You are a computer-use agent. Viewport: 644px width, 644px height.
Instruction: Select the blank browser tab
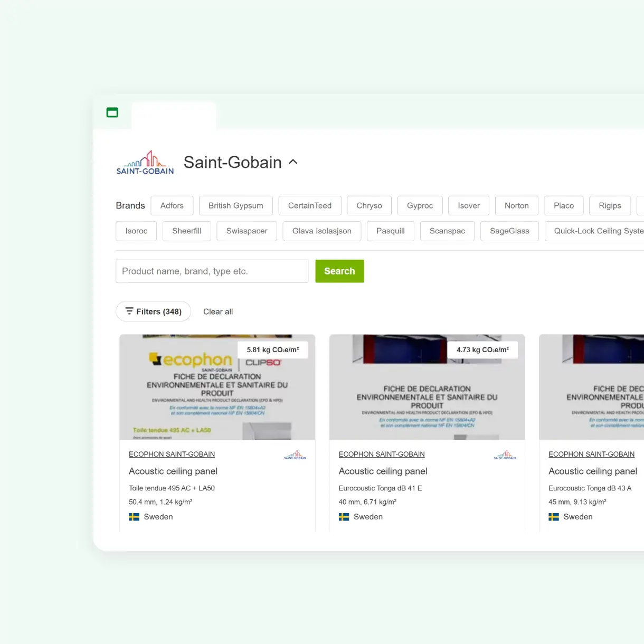[174, 116]
